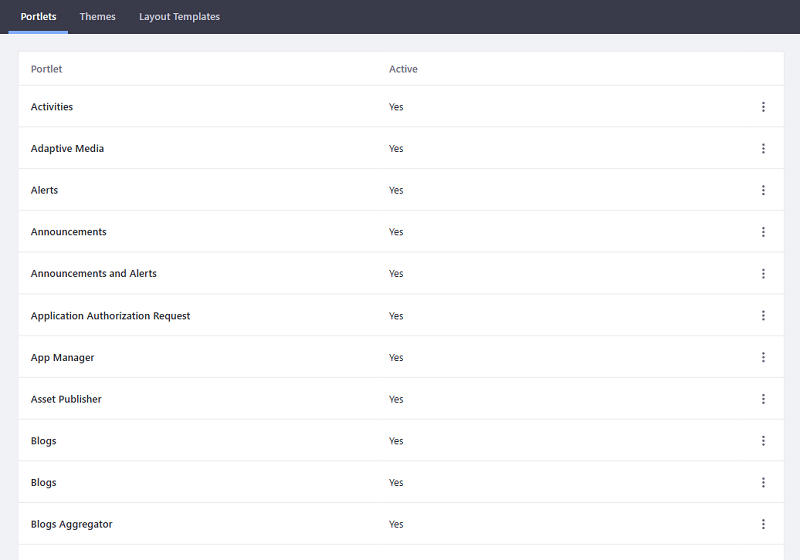800x560 pixels.
Task: Select the Yes value for App Manager
Action: (396, 358)
